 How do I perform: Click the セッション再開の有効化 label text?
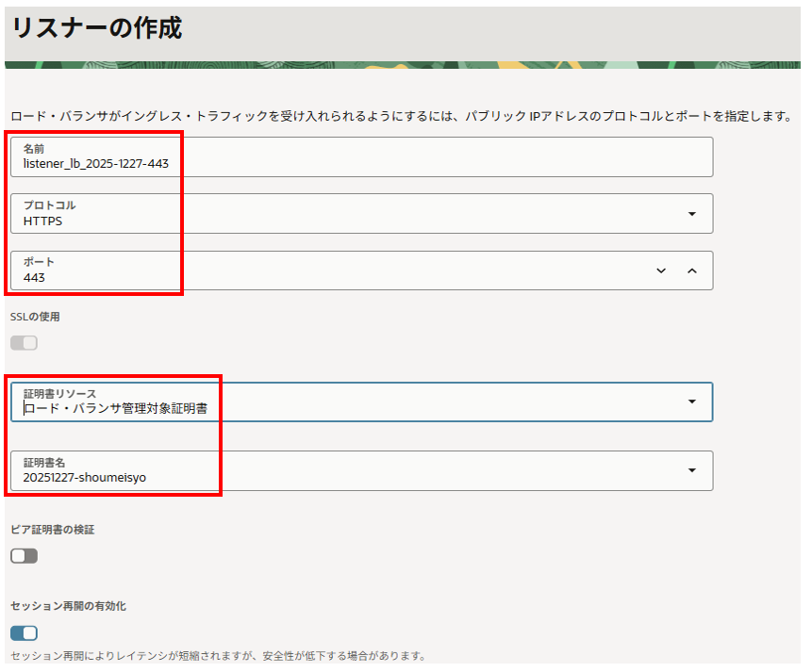[68, 606]
